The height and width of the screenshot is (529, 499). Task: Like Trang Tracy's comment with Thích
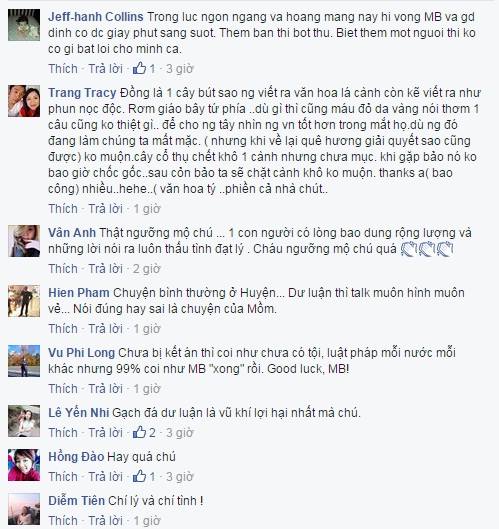point(63,208)
